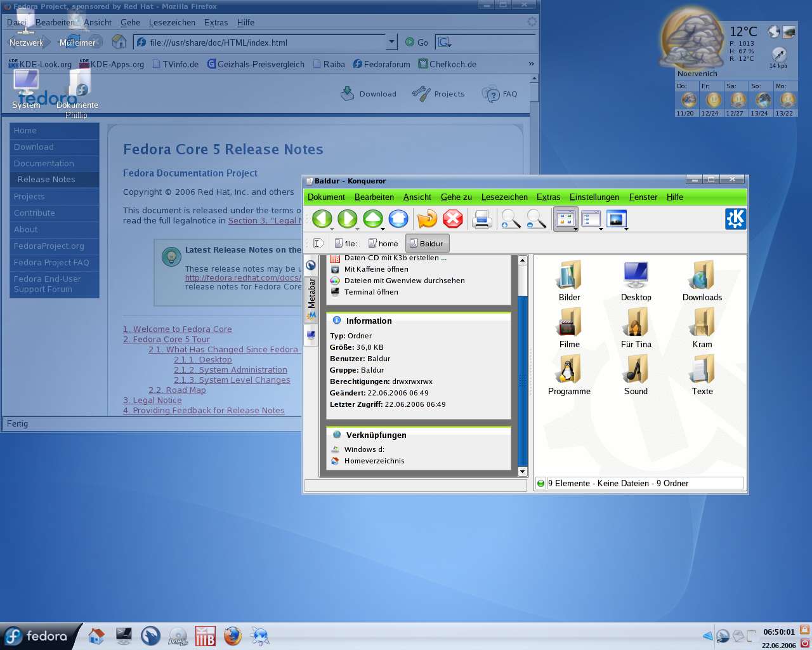Toggle the icon view mode button

565,219
